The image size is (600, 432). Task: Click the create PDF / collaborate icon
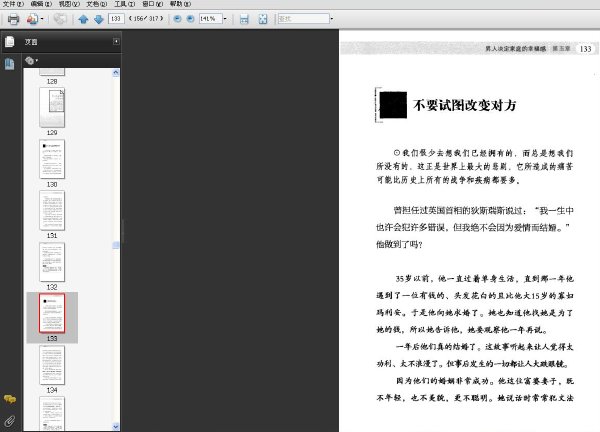(x=32, y=19)
